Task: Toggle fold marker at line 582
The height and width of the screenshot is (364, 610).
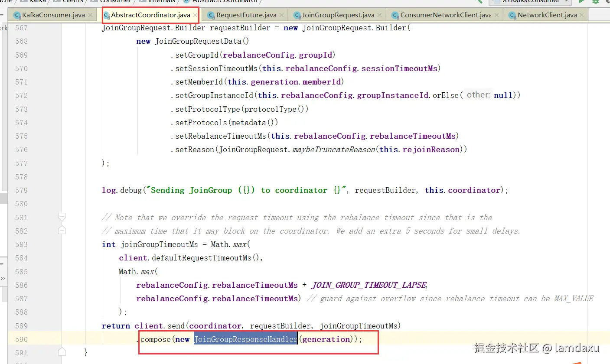Action: (62, 230)
